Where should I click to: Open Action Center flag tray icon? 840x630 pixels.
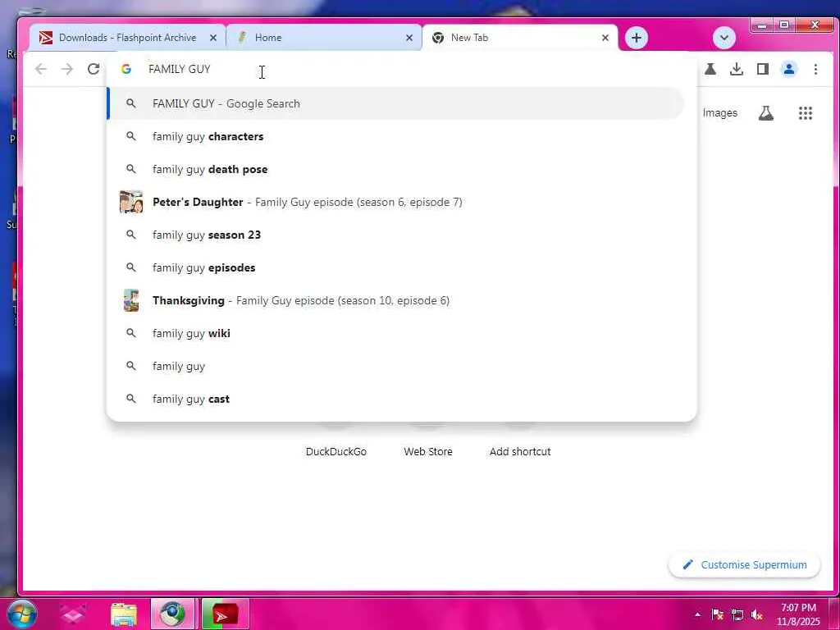pyautogui.click(x=717, y=615)
